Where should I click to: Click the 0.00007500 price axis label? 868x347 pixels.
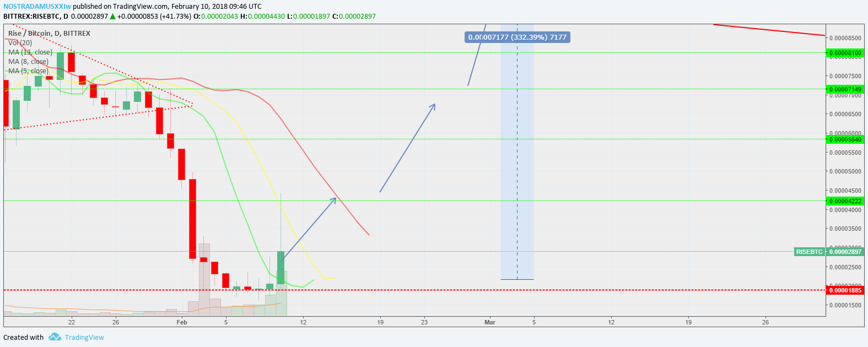pos(845,76)
